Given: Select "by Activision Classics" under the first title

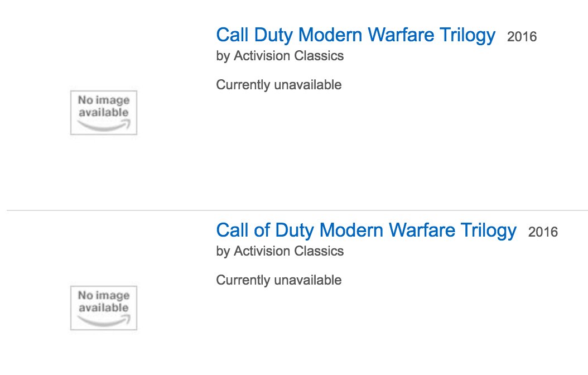Looking at the screenshot, I should coord(279,56).
